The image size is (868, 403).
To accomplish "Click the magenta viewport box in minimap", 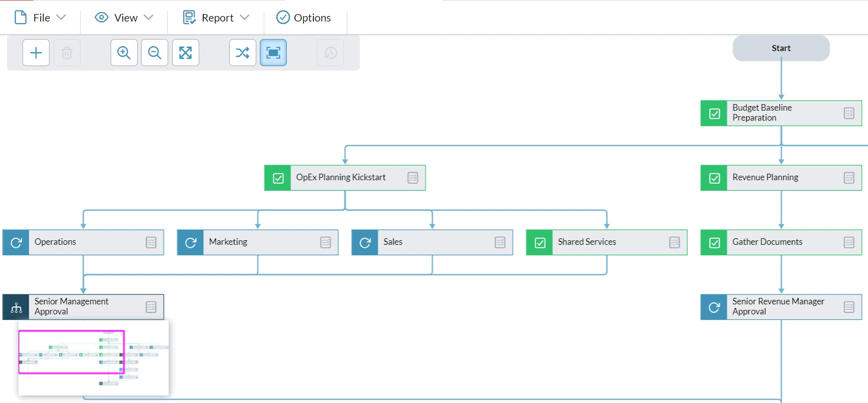I will coord(72,352).
